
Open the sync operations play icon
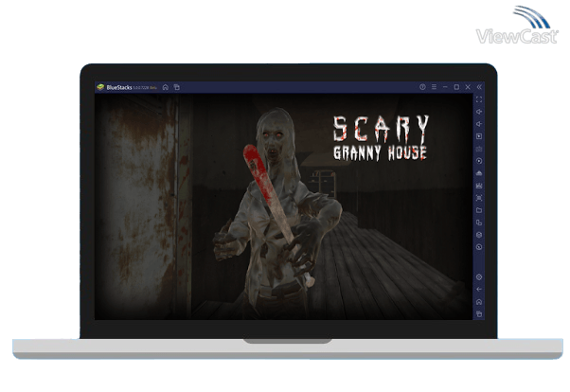(479, 161)
